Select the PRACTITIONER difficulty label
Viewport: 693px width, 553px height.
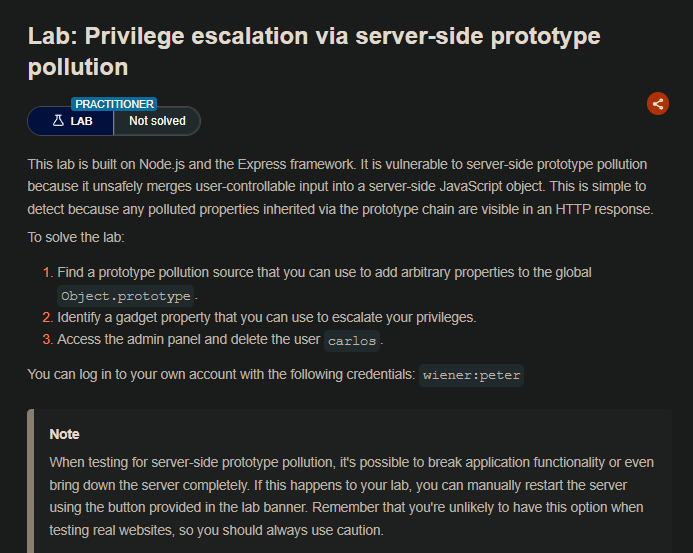tap(114, 104)
